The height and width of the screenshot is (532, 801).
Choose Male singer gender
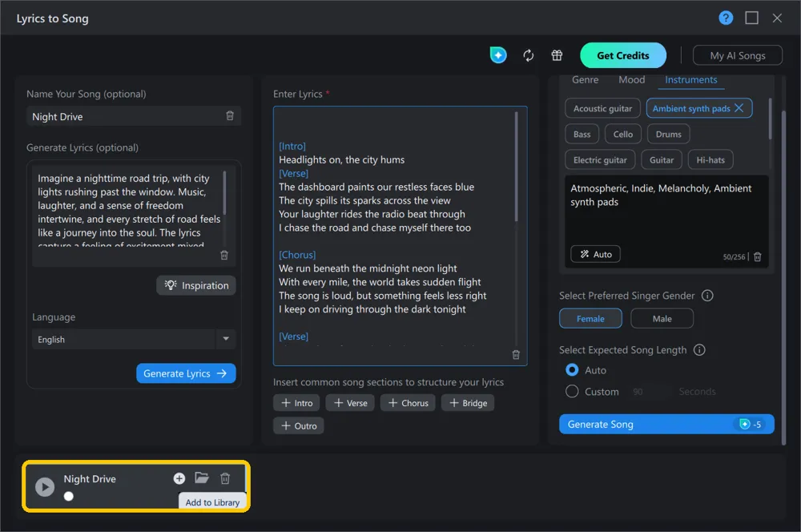662,318
